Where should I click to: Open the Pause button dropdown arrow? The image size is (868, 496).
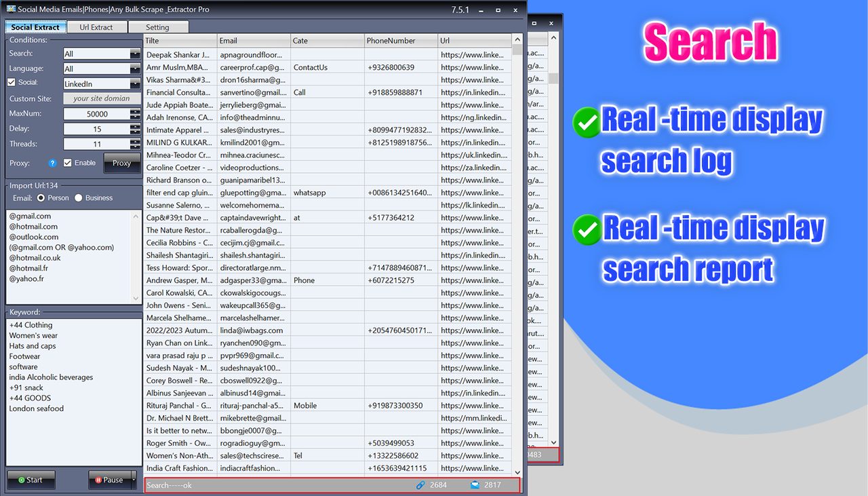[134, 480]
